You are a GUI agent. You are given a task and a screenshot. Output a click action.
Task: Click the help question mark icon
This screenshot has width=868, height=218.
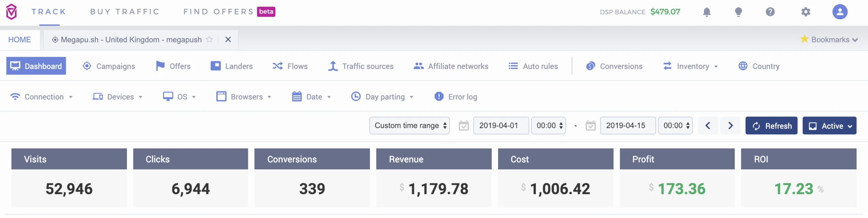[770, 12]
